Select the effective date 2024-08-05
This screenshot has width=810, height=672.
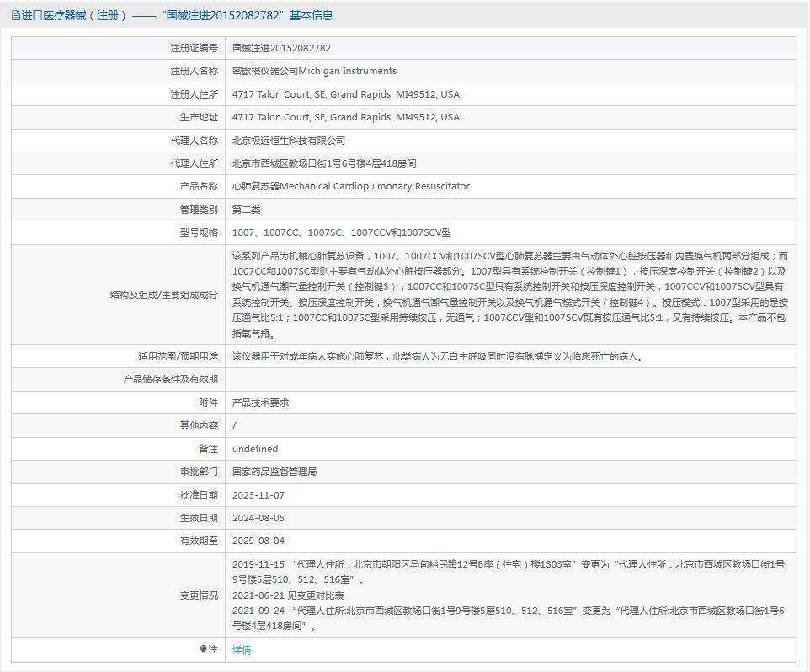click(x=258, y=518)
